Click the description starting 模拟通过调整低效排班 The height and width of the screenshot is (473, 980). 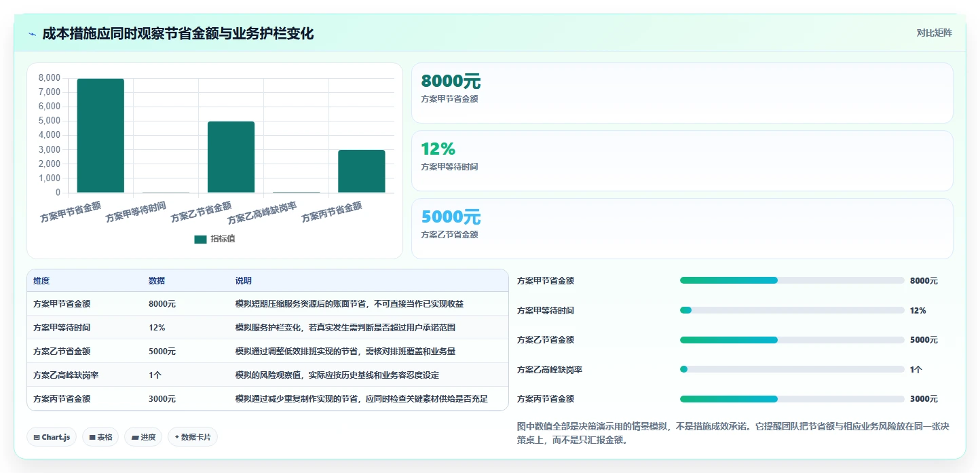[345, 352]
